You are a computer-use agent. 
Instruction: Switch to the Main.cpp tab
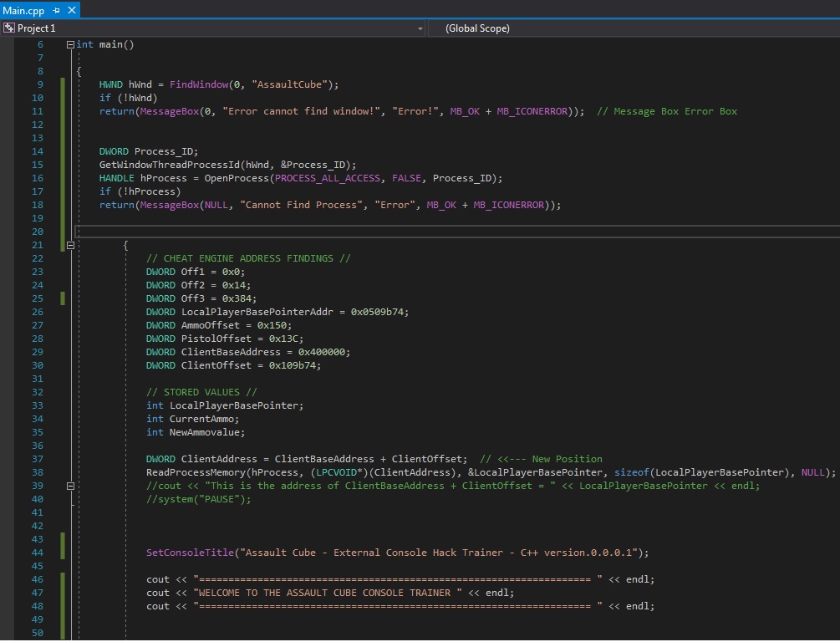tap(23, 10)
